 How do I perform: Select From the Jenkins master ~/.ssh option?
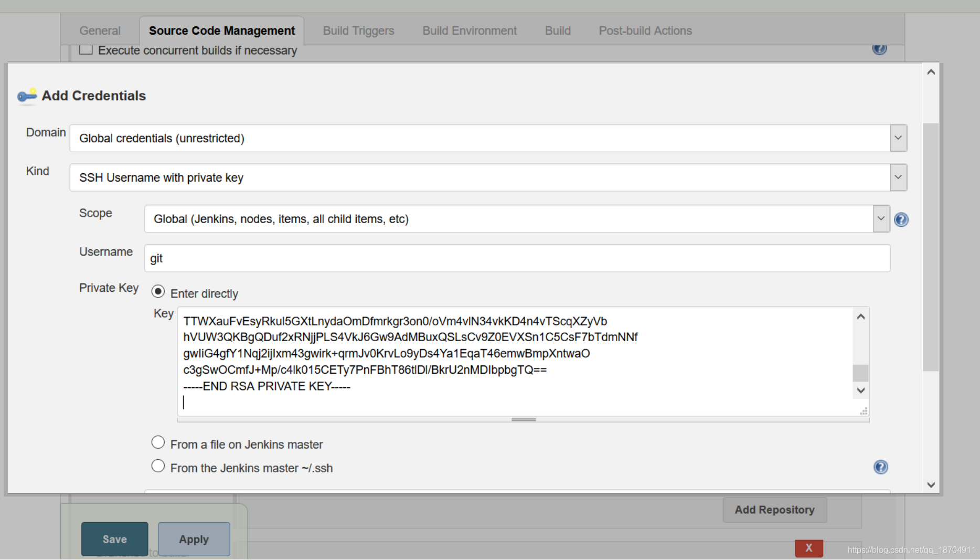click(158, 466)
